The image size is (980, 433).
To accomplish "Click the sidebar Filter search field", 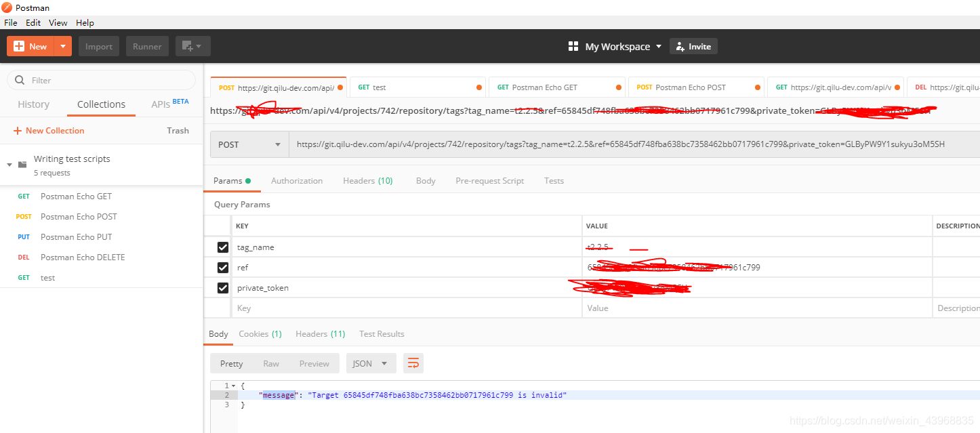I will click(102, 80).
